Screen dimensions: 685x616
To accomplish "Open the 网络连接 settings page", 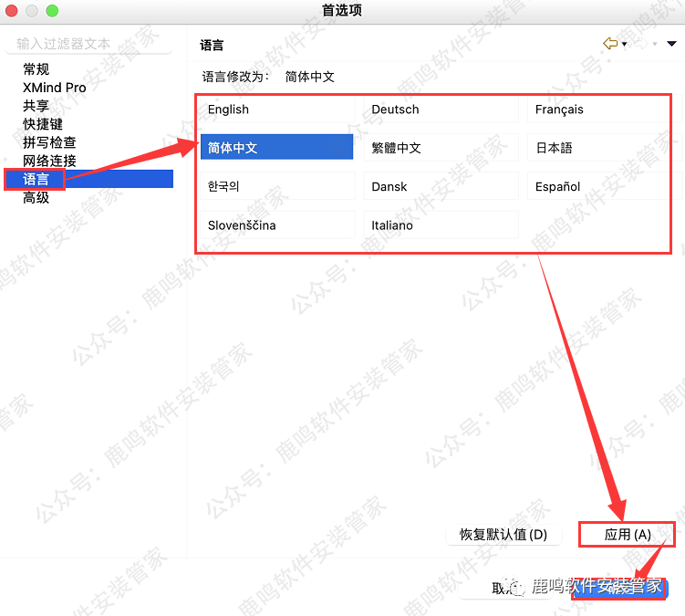I will click(49, 161).
